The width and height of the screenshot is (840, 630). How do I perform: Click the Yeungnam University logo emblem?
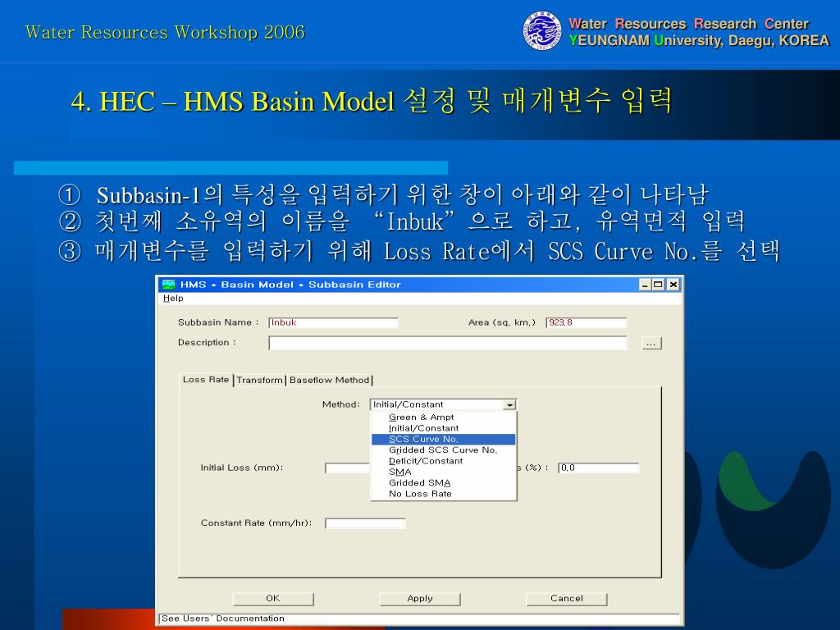(542, 31)
